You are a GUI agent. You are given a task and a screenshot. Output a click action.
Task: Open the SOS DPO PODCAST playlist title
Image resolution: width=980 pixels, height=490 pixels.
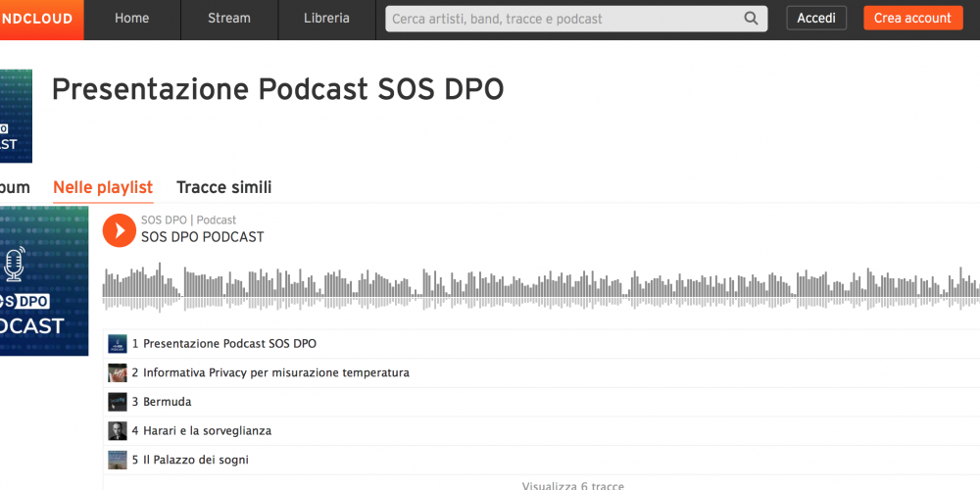(x=203, y=237)
